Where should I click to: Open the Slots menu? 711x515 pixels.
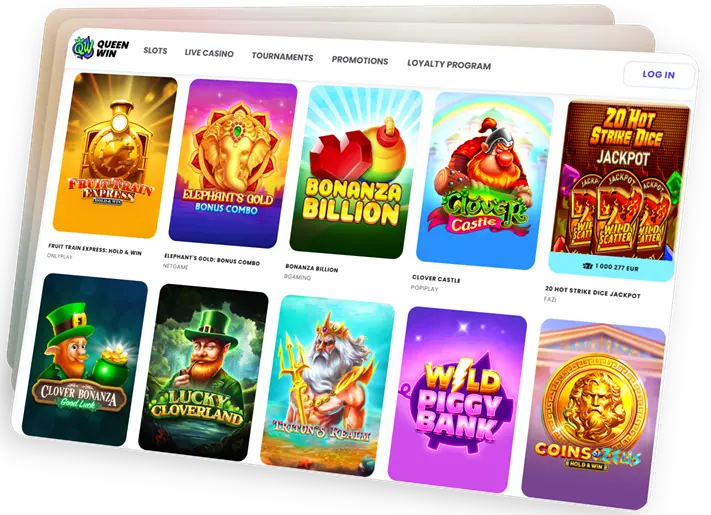[x=155, y=50]
